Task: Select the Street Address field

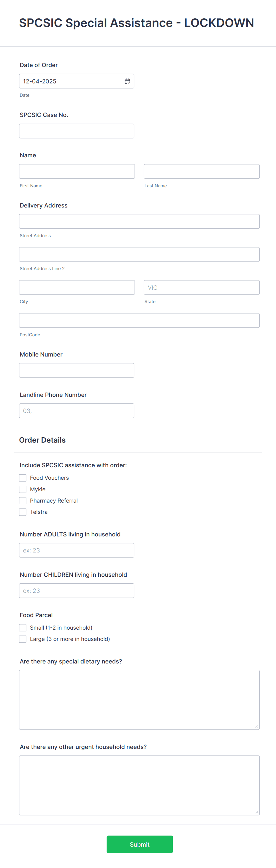Action: pos(139,221)
